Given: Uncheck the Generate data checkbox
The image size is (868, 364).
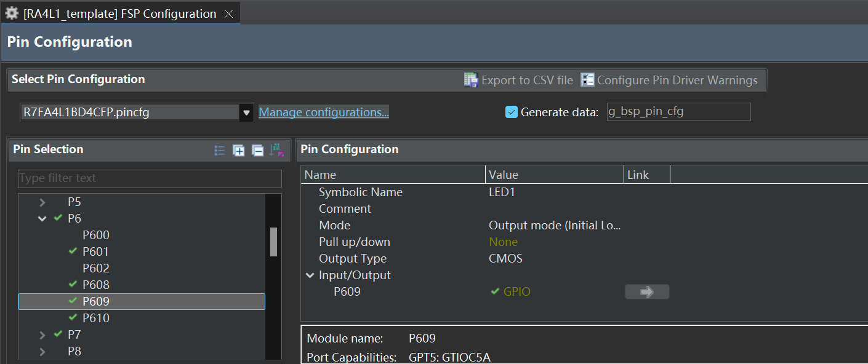Looking at the screenshot, I should click(x=511, y=112).
